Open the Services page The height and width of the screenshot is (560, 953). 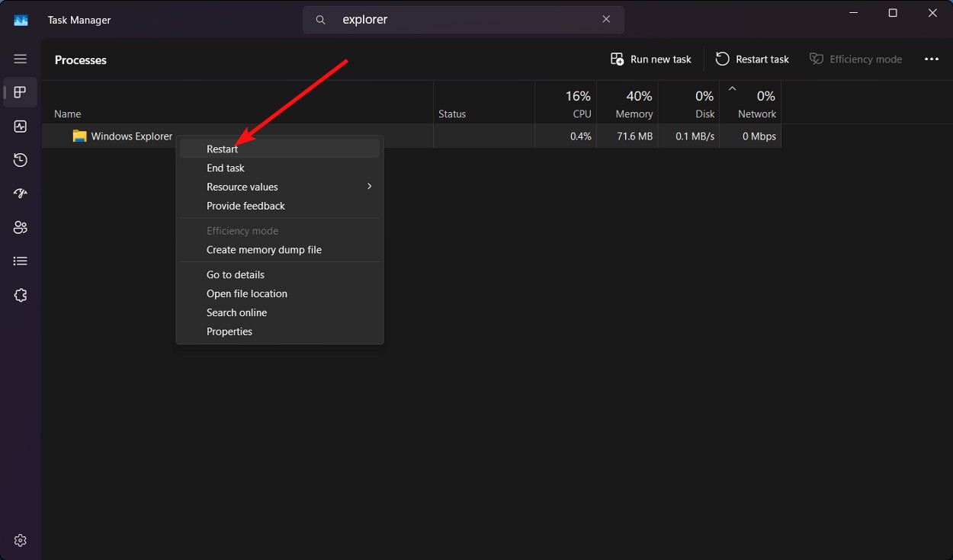click(20, 295)
